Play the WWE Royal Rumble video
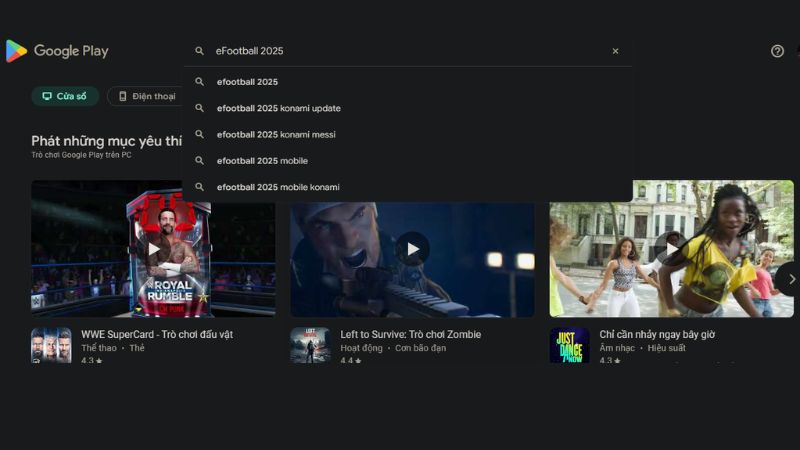 [153, 249]
